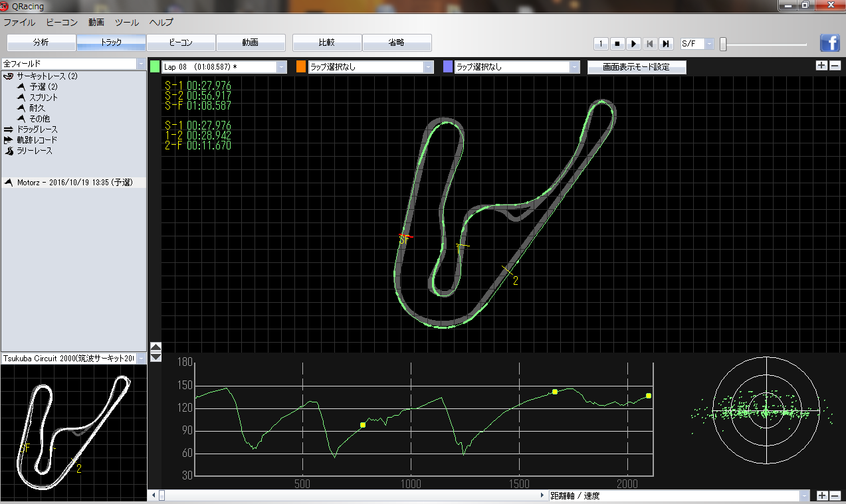Move chart panel down with down arrow
The image size is (846, 504).
[x=156, y=357]
